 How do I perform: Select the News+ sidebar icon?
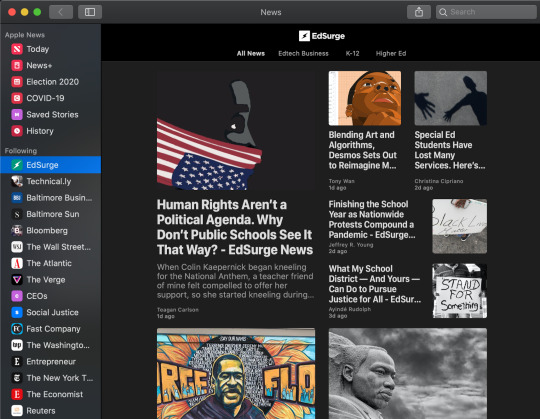pos(17,65)
